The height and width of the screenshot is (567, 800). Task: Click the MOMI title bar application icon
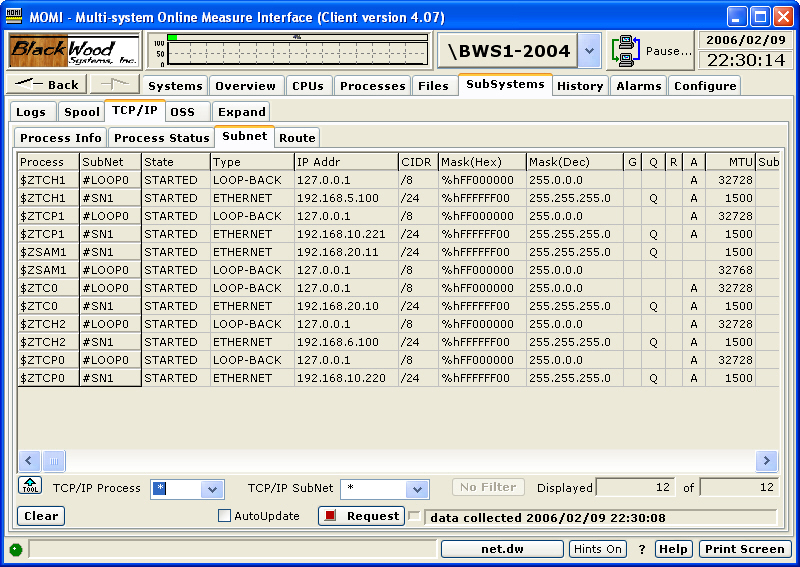pos(14,16)
